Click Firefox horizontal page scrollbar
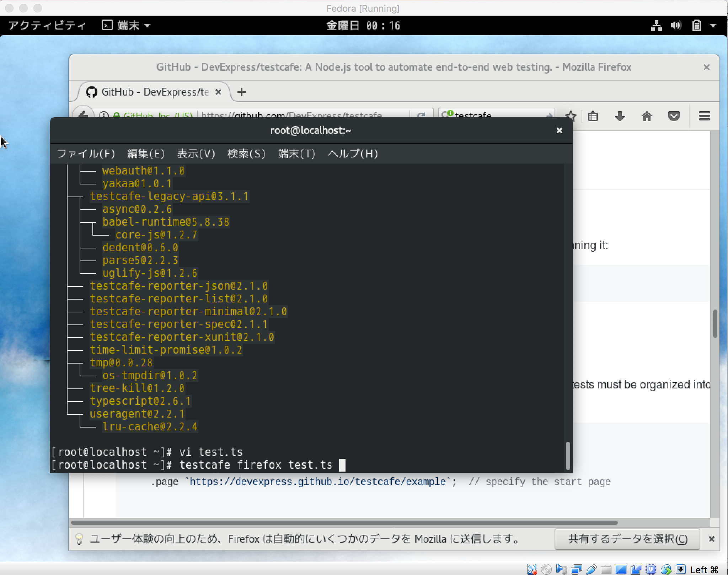Image resolution: width=728 pixels, height=575 pixels. pos(344,522)
